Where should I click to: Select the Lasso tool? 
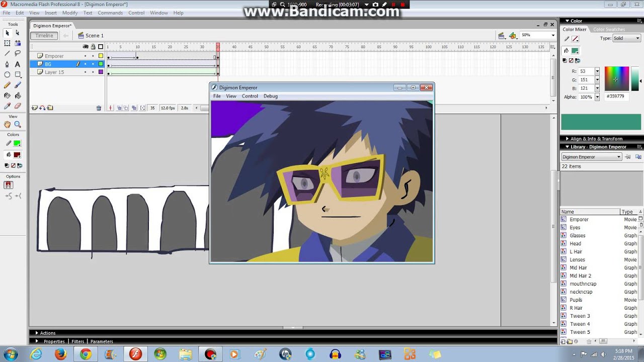point(18,53)
